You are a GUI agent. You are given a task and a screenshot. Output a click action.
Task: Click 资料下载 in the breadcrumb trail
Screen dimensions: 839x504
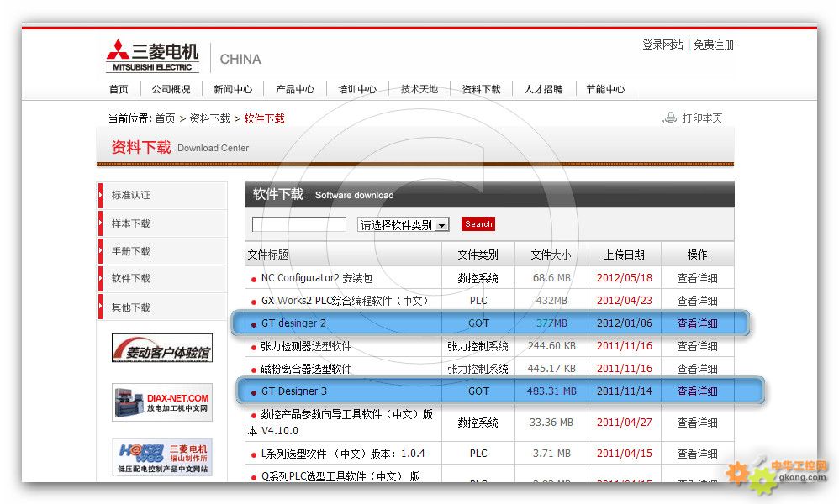coord(210,118)
